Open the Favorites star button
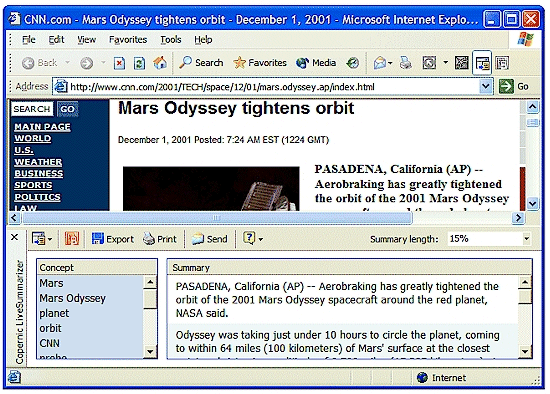This screenshot has width=550, height=394. 260,63
